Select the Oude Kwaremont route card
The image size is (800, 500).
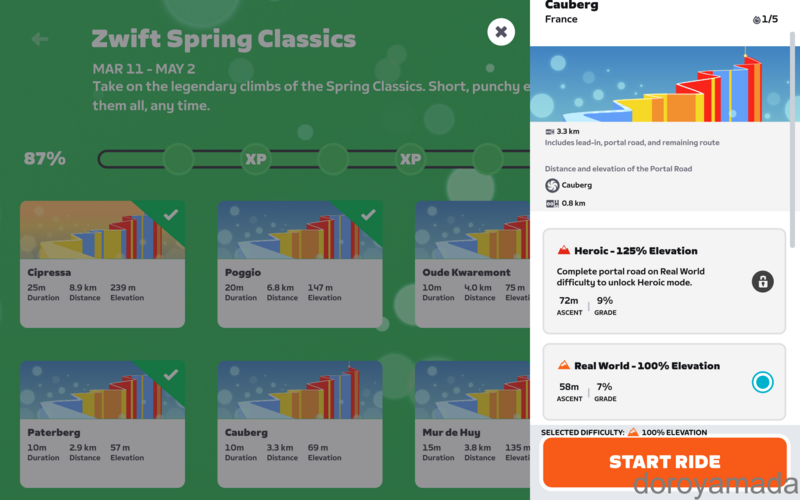pos(472,264)
